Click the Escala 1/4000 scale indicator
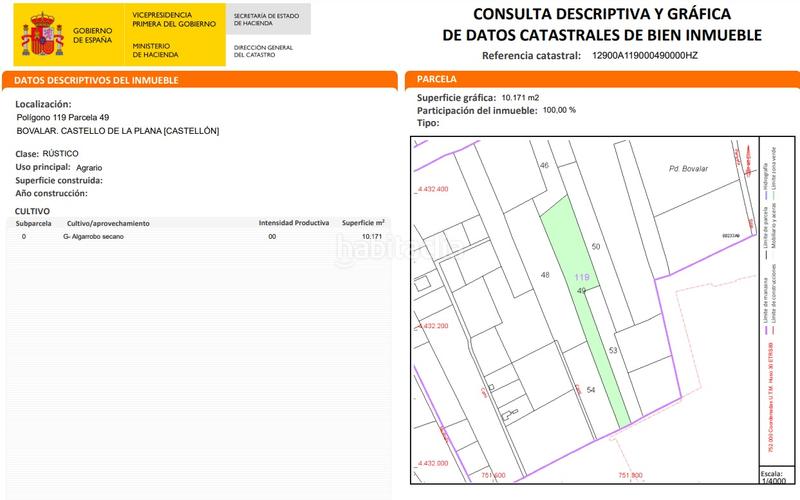The image size is (800, 500). click(x=772, y=477)
